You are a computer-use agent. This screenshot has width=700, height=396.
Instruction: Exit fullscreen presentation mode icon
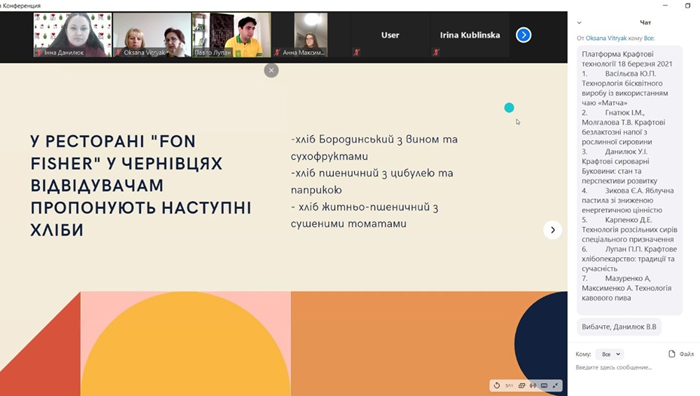tap(555, 385)
